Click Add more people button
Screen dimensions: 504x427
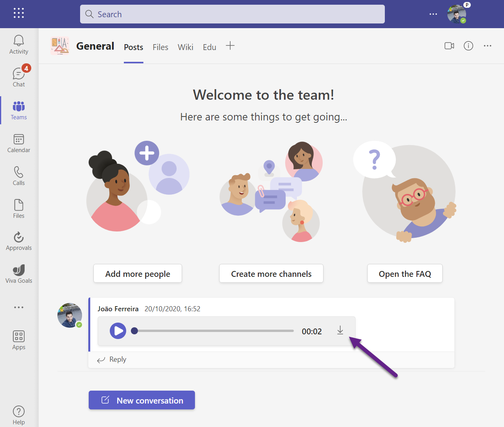point(138,274)
